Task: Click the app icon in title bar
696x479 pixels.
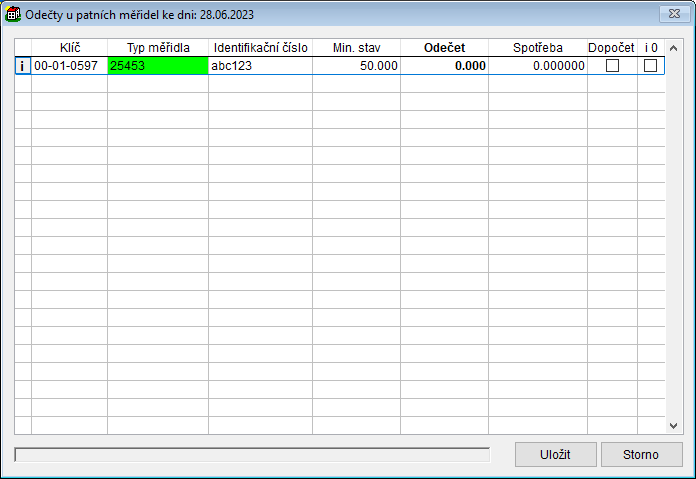Action: click(13, 14)
